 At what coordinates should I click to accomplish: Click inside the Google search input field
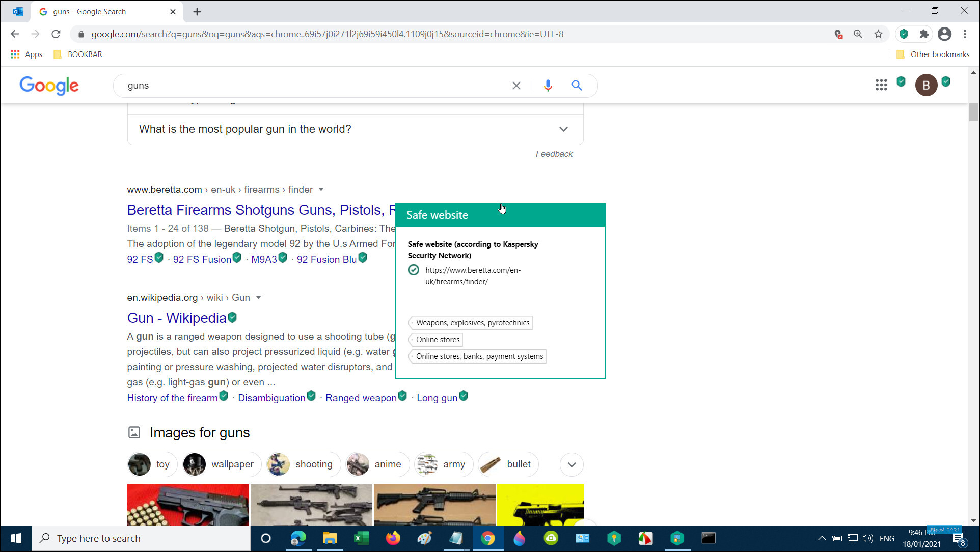coord(306,86)
